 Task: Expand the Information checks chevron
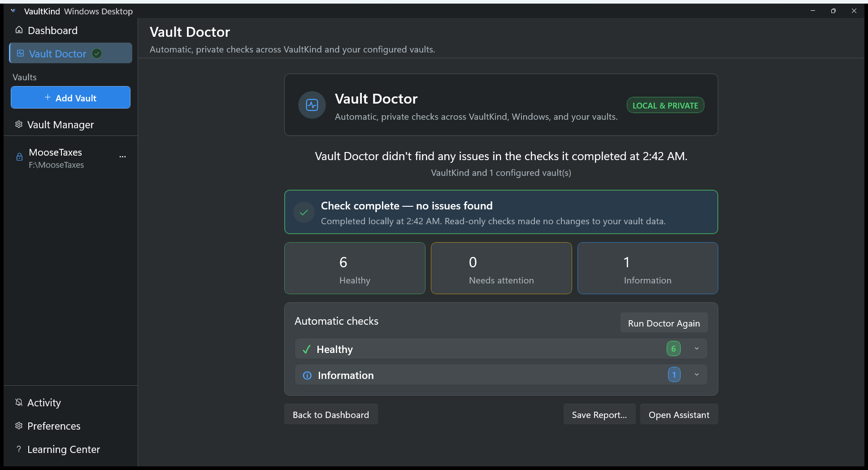[x=697, y=374]
